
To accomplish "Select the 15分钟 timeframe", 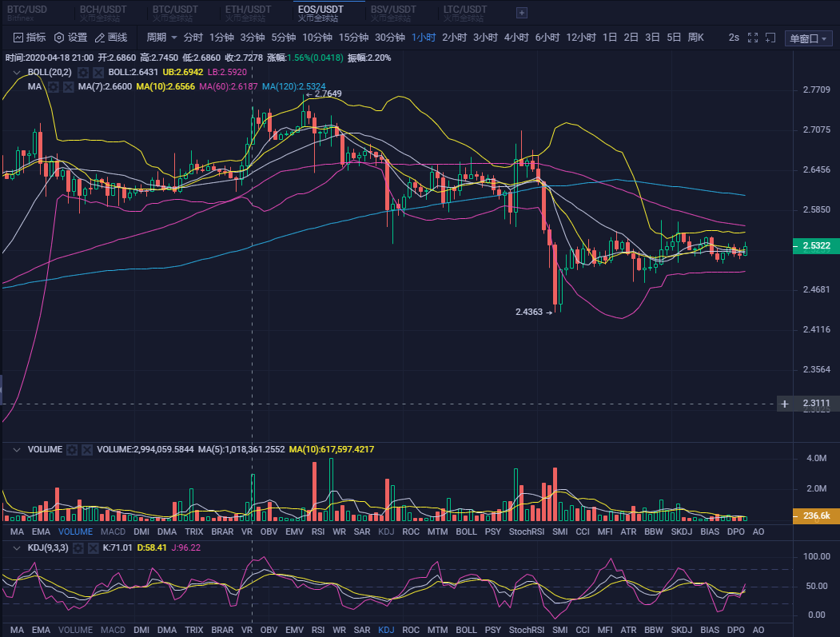I will click(353, 38).
